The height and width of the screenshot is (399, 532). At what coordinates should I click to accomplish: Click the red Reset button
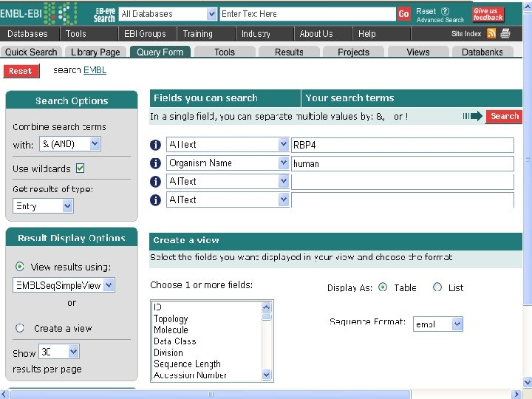(21, 71)
